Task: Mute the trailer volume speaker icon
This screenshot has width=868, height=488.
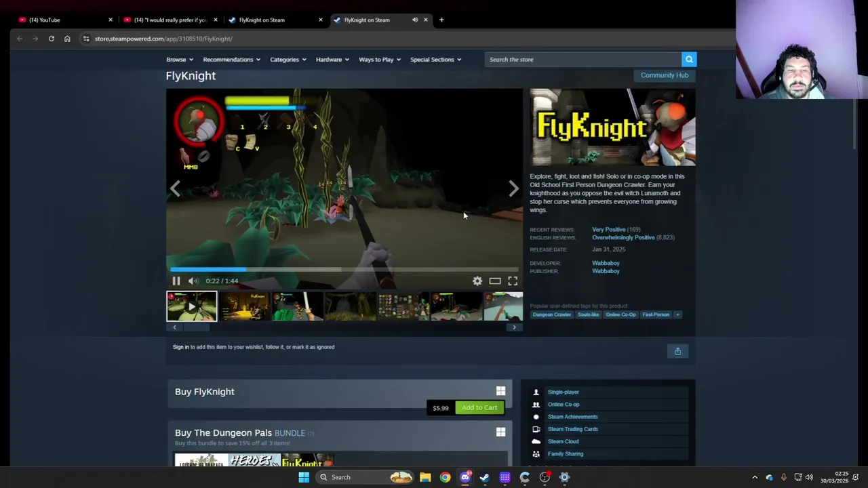Action: (x=193, y=281)
